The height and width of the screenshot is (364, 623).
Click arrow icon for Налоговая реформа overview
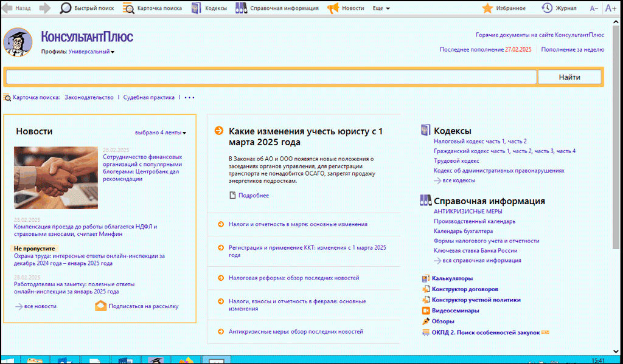221,278
